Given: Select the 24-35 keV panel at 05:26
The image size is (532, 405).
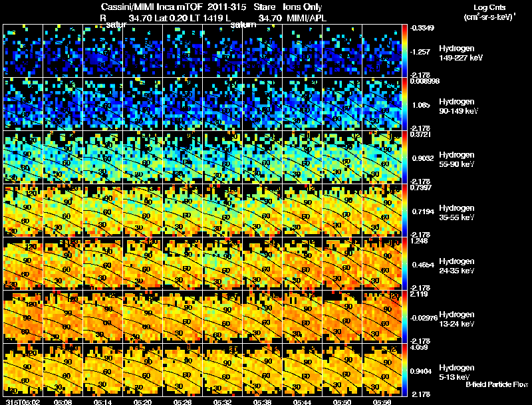Looking at the screenshot, I should (x=182, y=263).
